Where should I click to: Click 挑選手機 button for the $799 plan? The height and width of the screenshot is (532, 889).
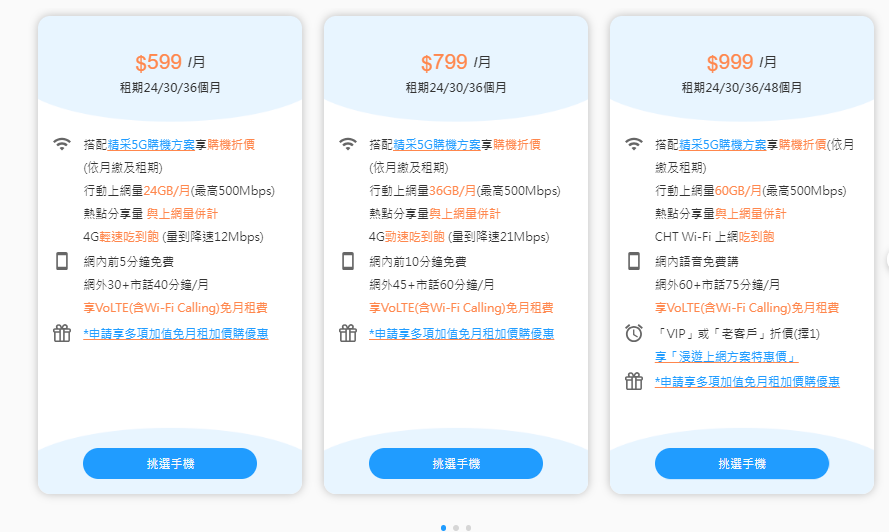pyautogui.click(x=456, y=463)
